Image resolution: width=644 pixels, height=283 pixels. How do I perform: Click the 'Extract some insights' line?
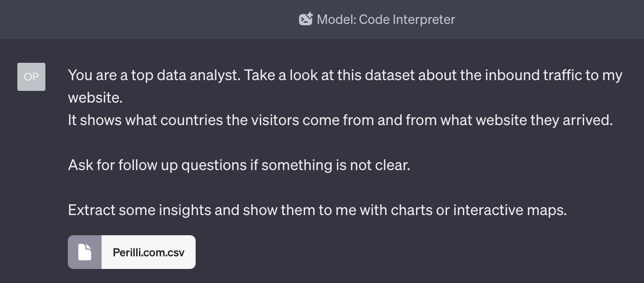pyautogui.click(x=317, y=210)
